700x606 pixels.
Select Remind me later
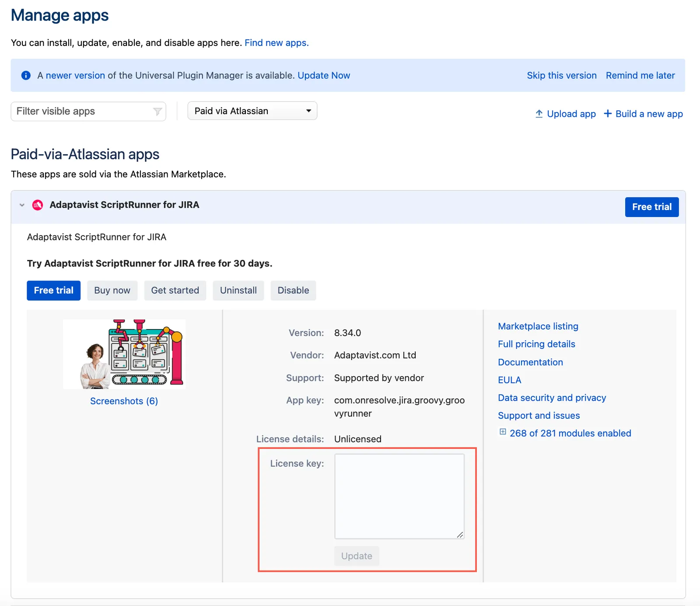(x=640, y=75)
